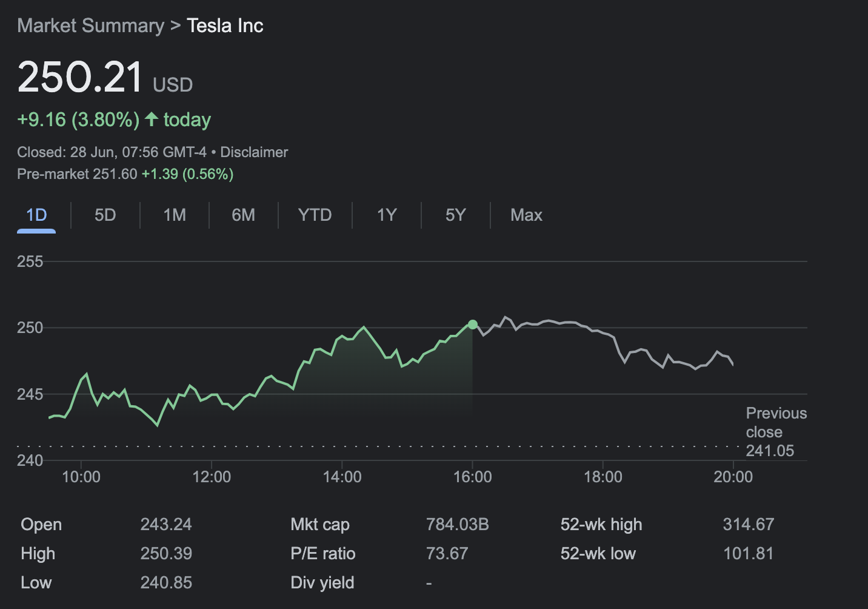Click the Open value 243.24
This screenshot has width=868, height=609.
tap(166, 524)
